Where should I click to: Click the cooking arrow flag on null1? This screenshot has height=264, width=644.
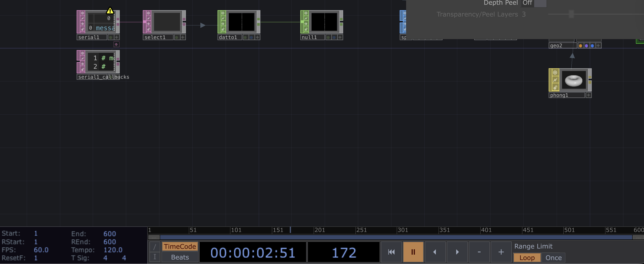(x=306, y=24)
